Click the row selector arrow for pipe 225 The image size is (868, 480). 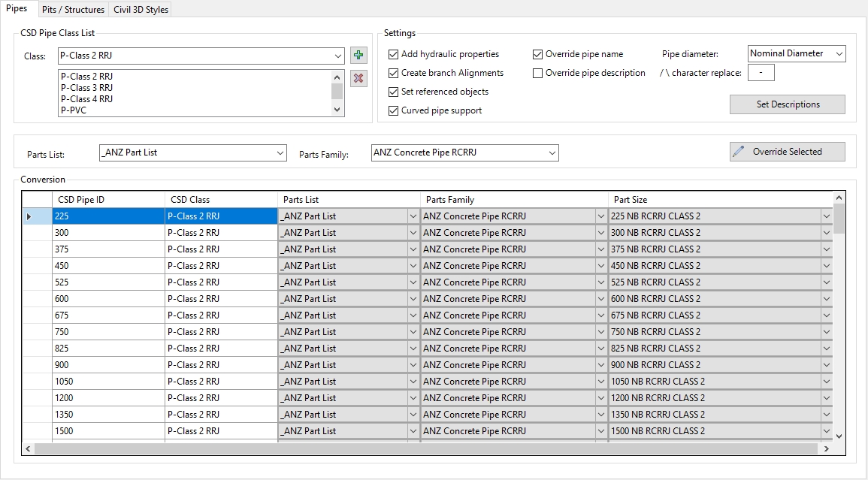(x=29, y=216)
